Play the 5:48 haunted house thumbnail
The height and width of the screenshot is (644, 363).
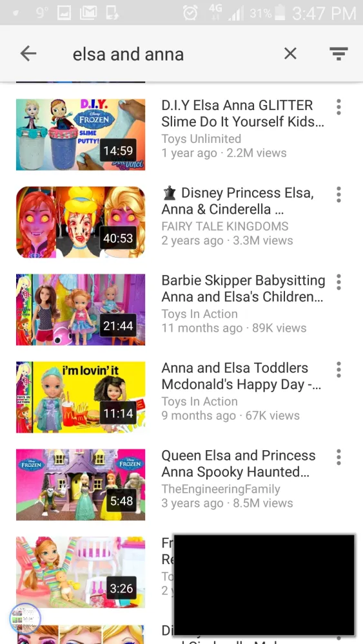tap(81, 484)
